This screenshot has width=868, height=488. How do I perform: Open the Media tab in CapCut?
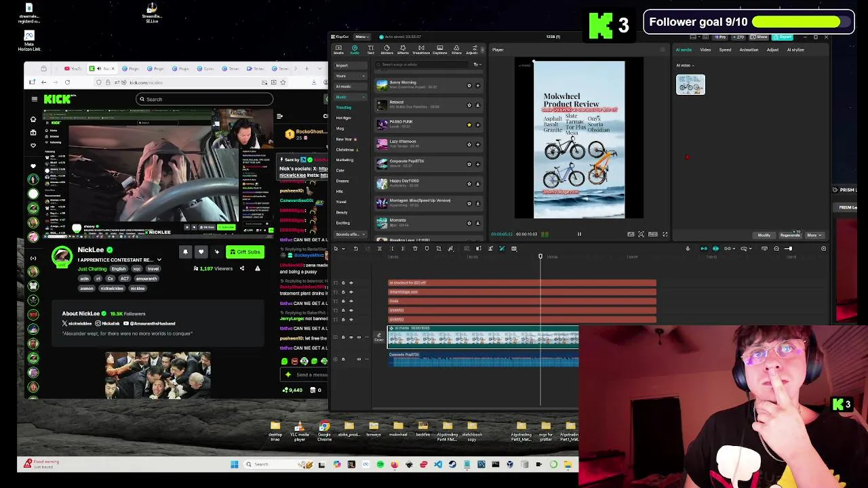click(x=338, y=49)
